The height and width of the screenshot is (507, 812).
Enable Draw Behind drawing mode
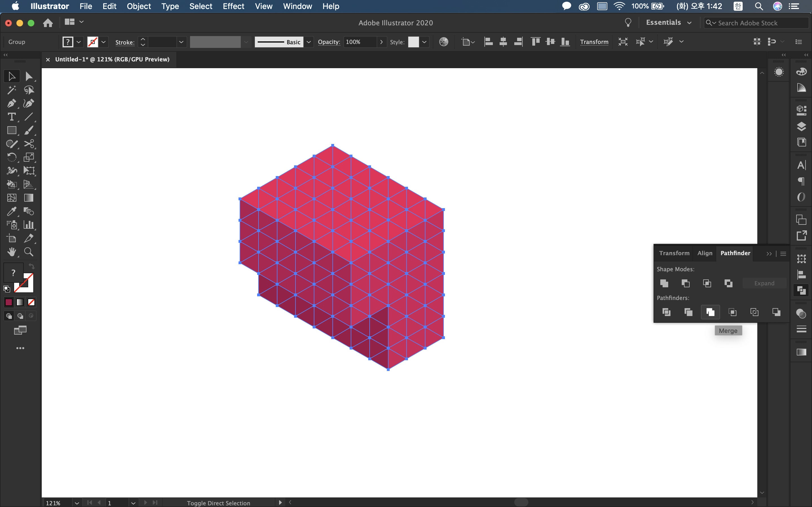[20, 316]
